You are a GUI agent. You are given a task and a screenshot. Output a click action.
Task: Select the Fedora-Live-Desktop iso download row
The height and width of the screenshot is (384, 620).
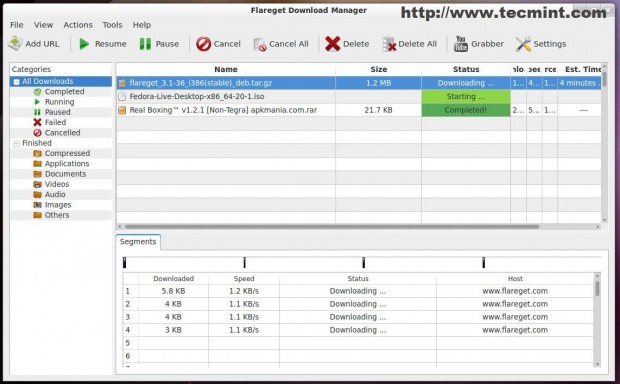pyautogui.click(x=359, y=96)
